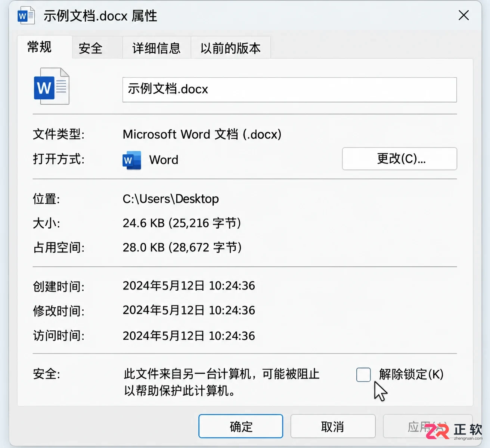Click the 占用空间: label
Screen dimensions: 490x448
tap(59, 247)
